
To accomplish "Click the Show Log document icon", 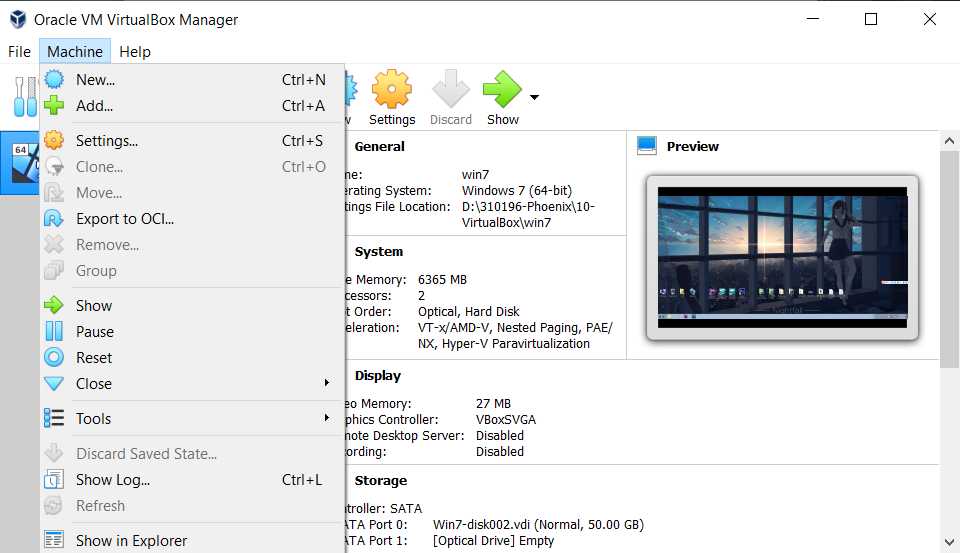I will point(54,480).
